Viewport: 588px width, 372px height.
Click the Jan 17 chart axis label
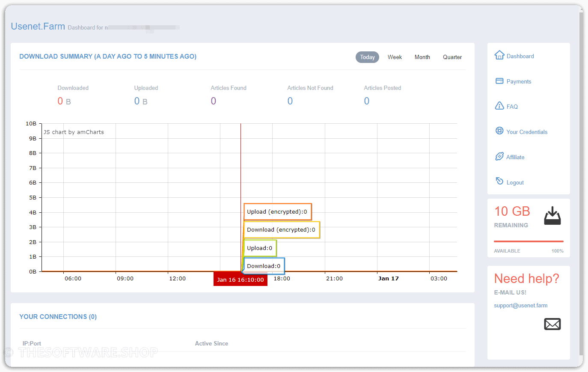(388, 278)
